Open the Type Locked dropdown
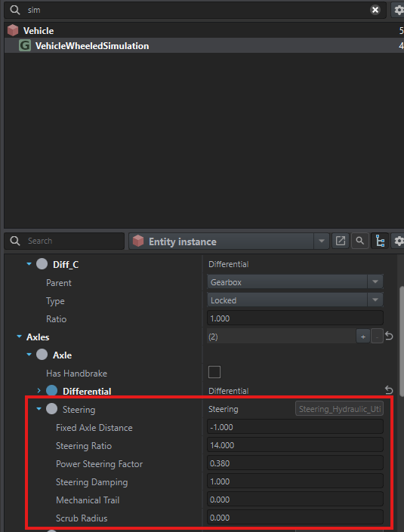Screen dimensions: 404x532 coord(295,300)
